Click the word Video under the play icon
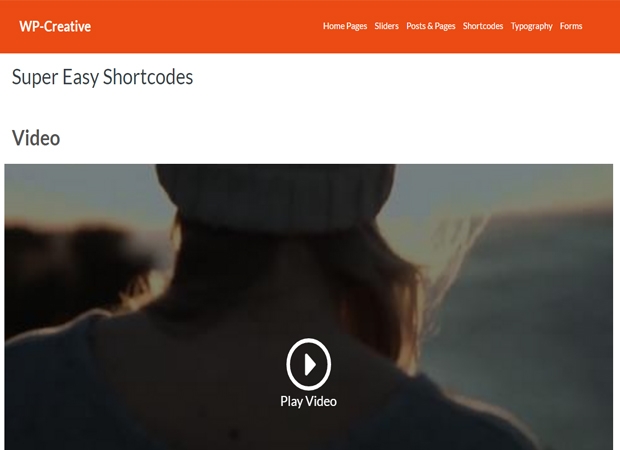 [321, 401]
